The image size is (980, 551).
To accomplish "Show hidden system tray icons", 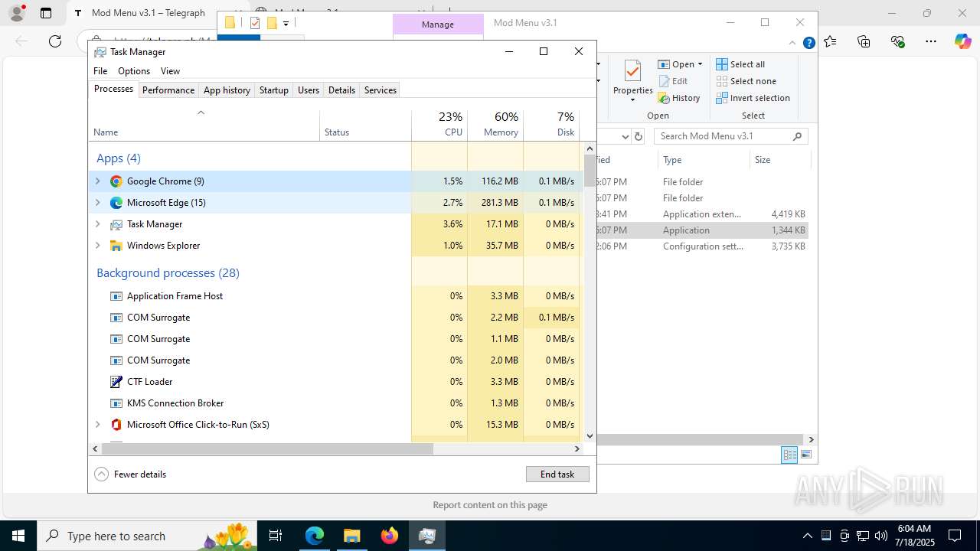I will 807,536.
